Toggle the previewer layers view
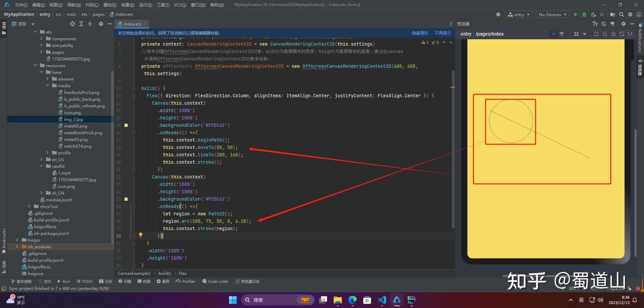Screen dimensions: 644x308 pyautogui.click(x=561, y=34)
